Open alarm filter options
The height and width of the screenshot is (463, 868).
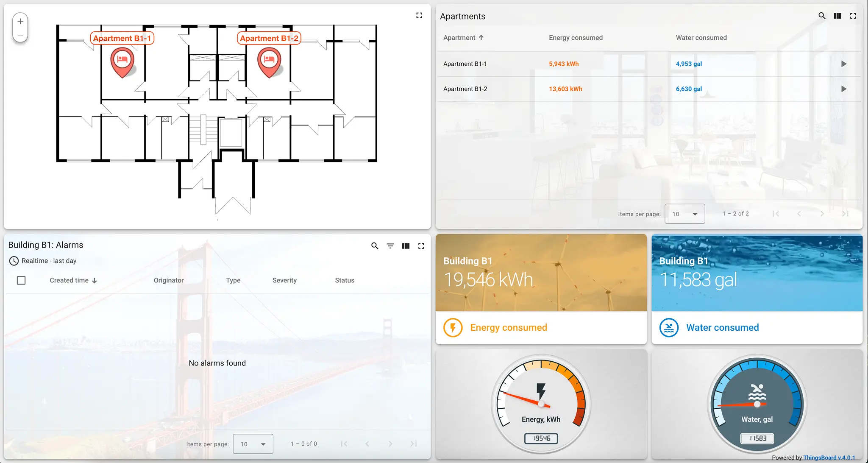[x=390, y=246]
